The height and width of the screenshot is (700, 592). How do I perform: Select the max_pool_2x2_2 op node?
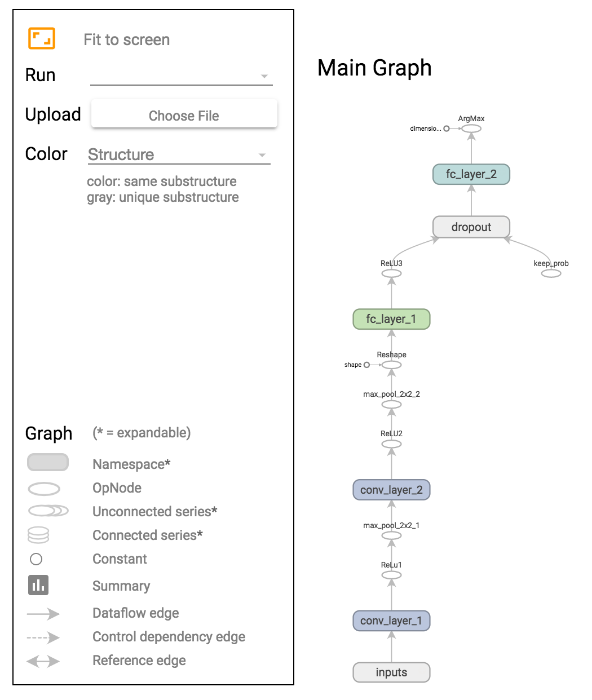[x=391, y=404]
